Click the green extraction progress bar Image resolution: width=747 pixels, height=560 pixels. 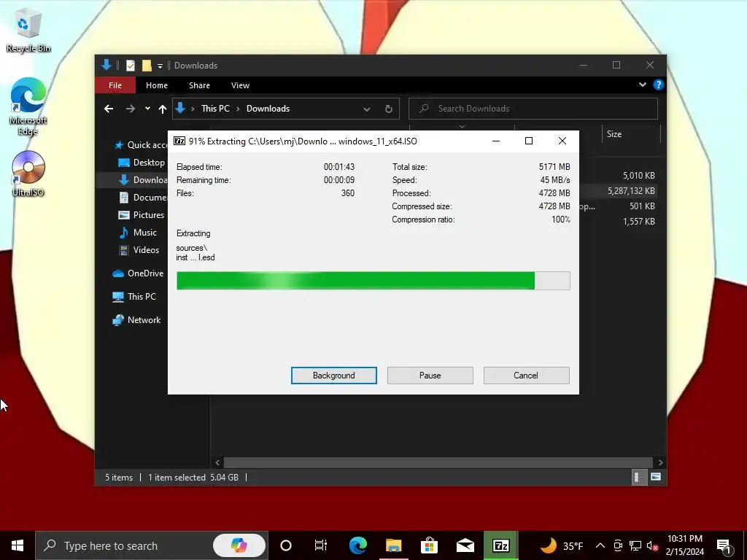point(373,281)
